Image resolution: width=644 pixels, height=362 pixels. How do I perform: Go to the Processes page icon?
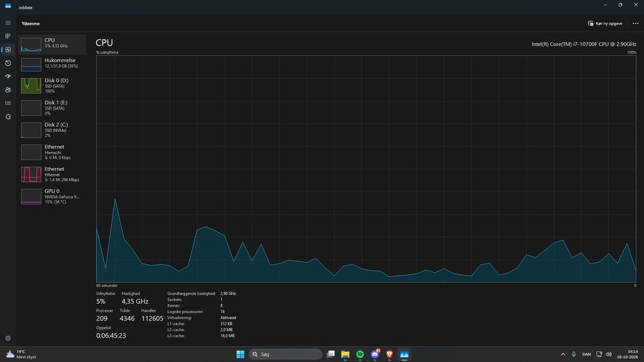click(8, 36)
